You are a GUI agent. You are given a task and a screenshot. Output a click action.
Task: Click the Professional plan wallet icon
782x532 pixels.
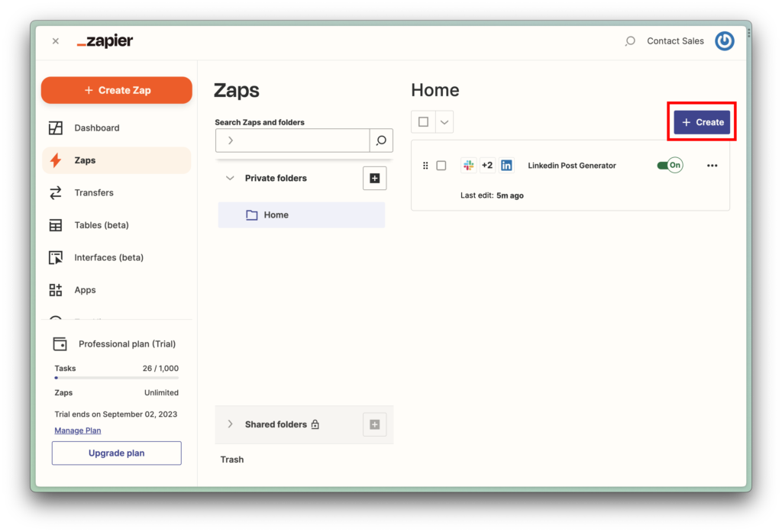click(60, 344)
